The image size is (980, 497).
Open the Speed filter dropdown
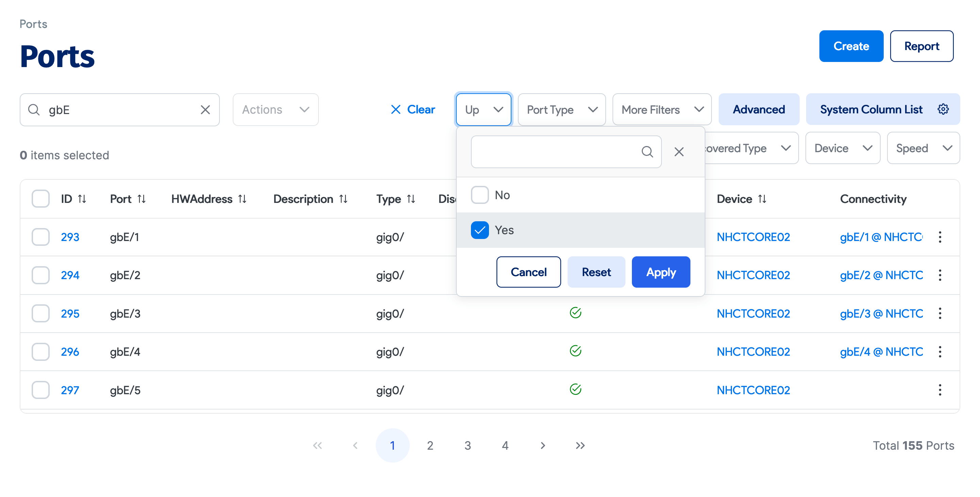click(x=923, y=148)
